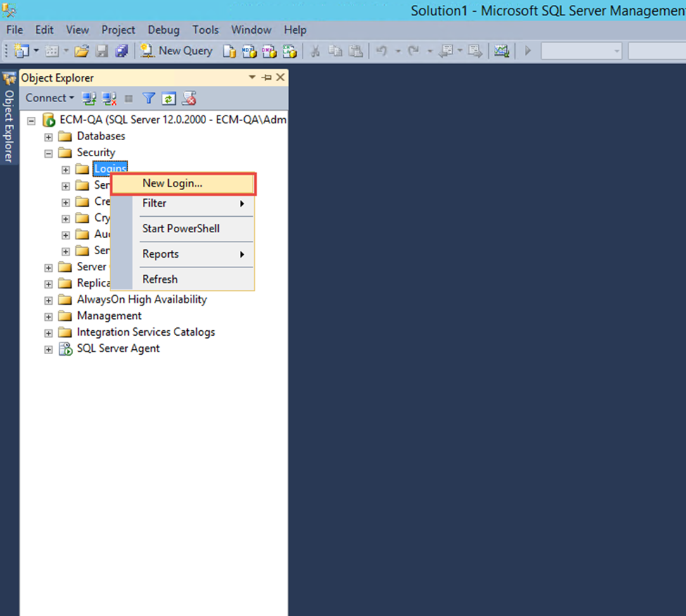The height and width of the screenshot is (616, 686).
Task: Click the Object Explorer refresh icon
Action: 169,99
